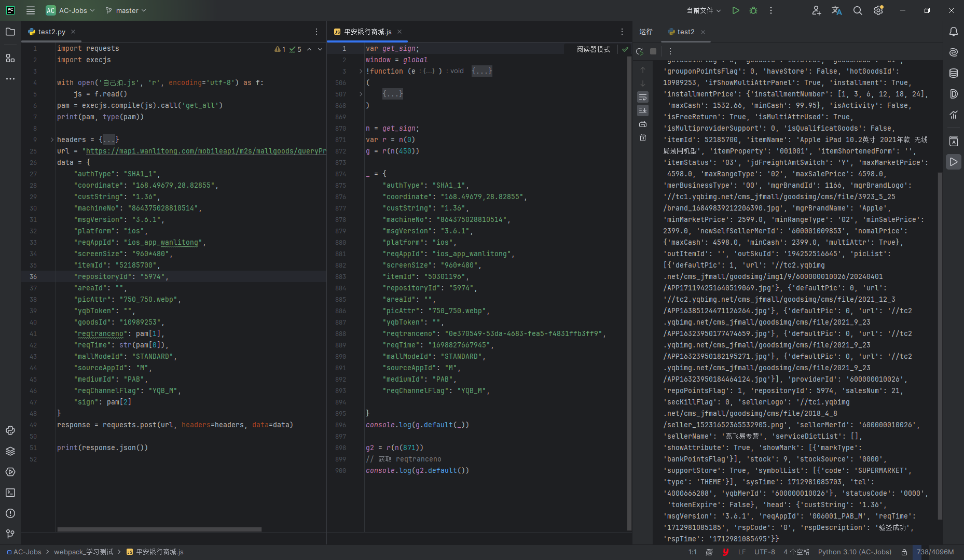Image resolution: width=964 pixels, height=560 pixels.
Task: Open Python Packages tool window
Action: point(10,430)
